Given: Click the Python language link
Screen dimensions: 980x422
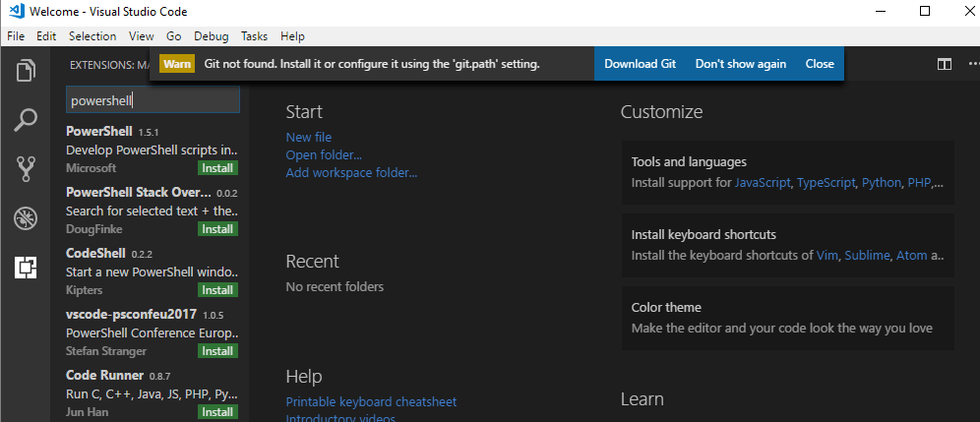Looking at the screenshot, I should (882, 183).
